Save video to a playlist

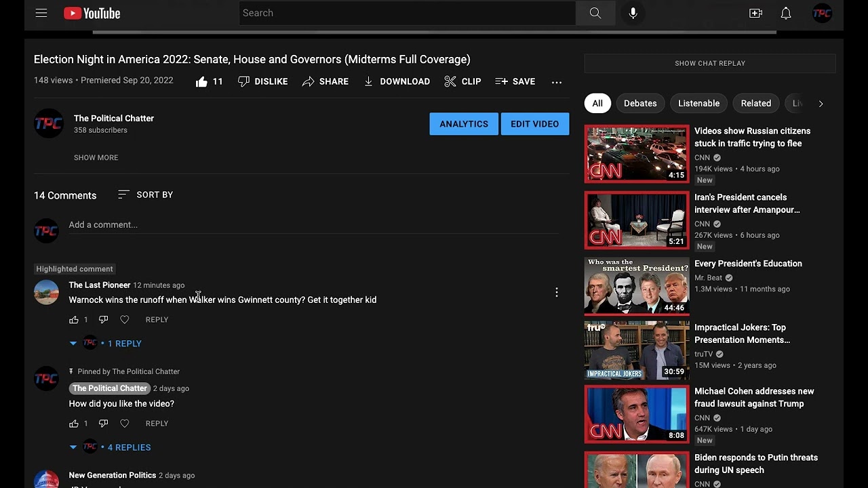(515, 81)
